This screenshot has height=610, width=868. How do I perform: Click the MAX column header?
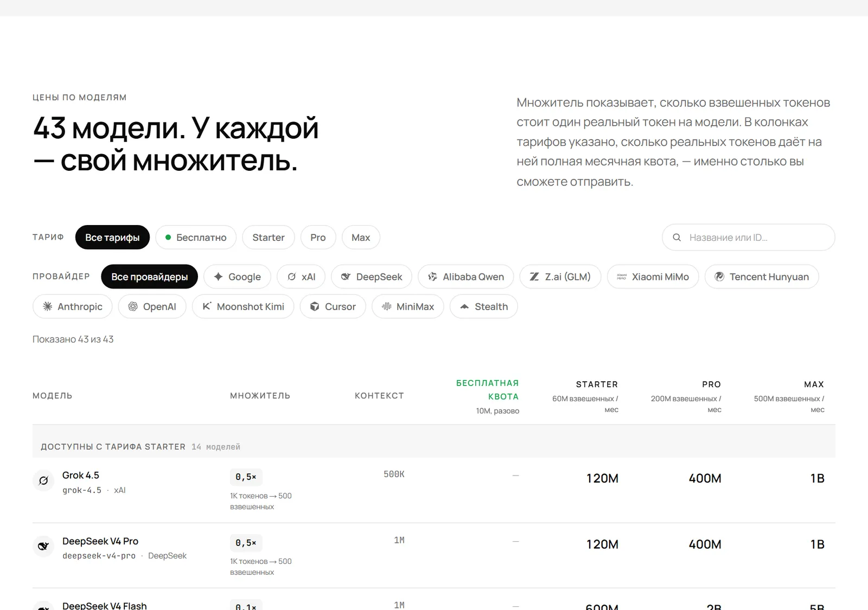click(x=814, y=384)
